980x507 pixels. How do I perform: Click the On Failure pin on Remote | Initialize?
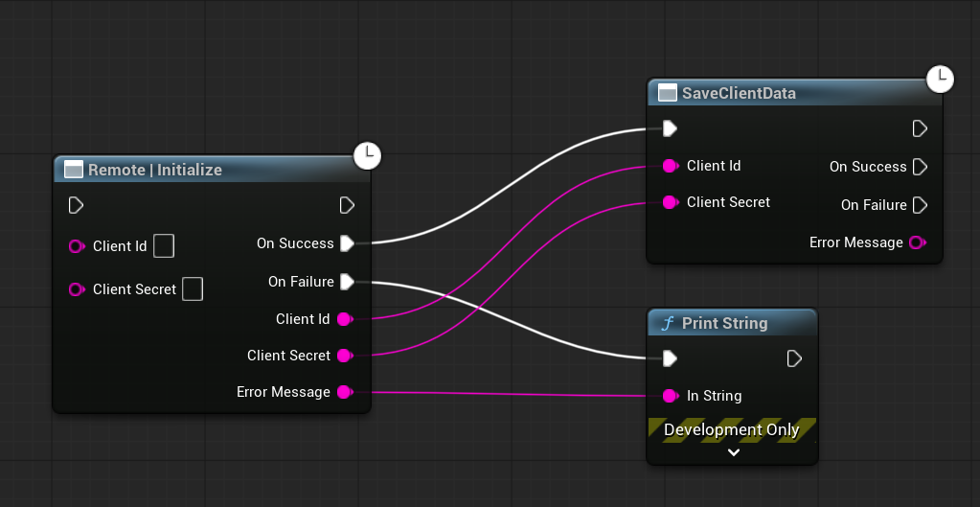347,282
